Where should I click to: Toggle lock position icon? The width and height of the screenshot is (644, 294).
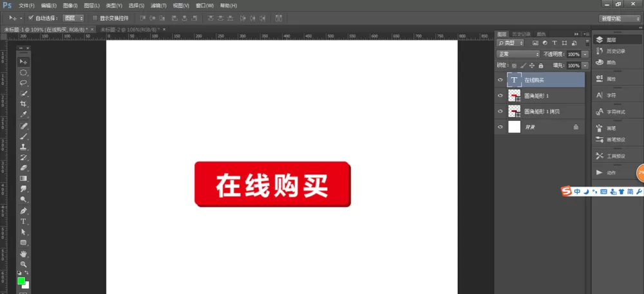(532, 66)
